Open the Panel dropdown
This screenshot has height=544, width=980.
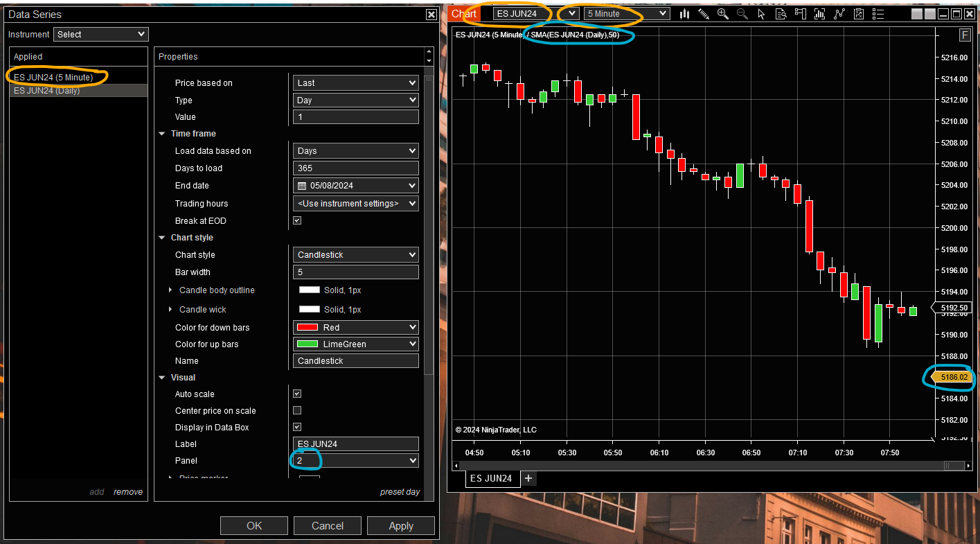point(356,460)
